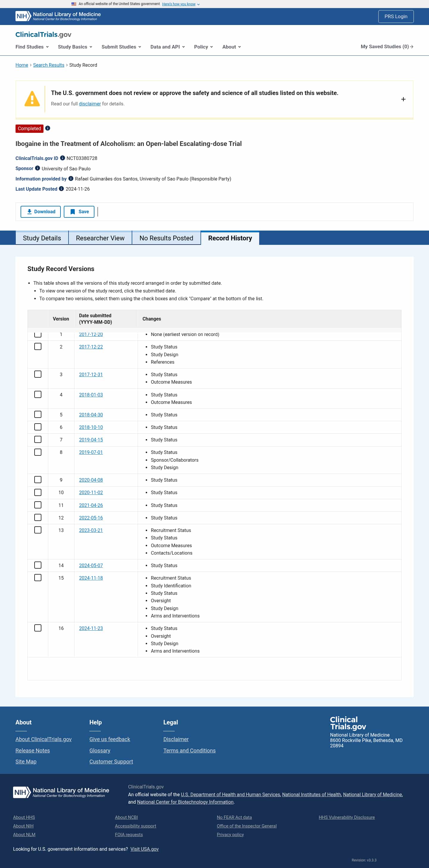Select the checkbox for version 2

point(38,346)
